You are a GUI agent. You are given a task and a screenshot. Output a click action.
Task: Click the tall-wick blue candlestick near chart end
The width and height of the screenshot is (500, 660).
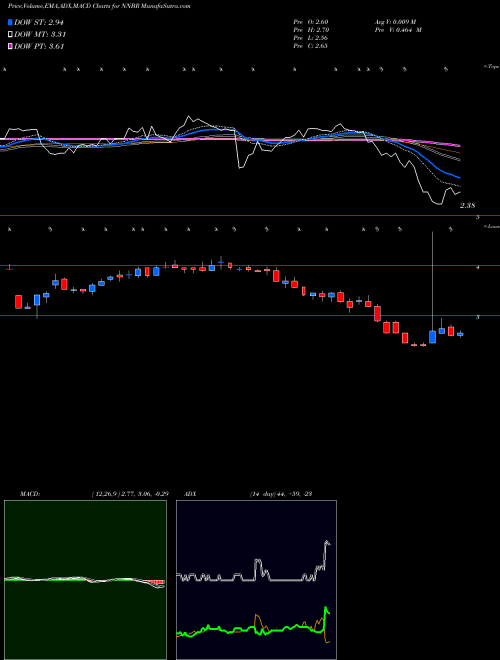point(433,337)
